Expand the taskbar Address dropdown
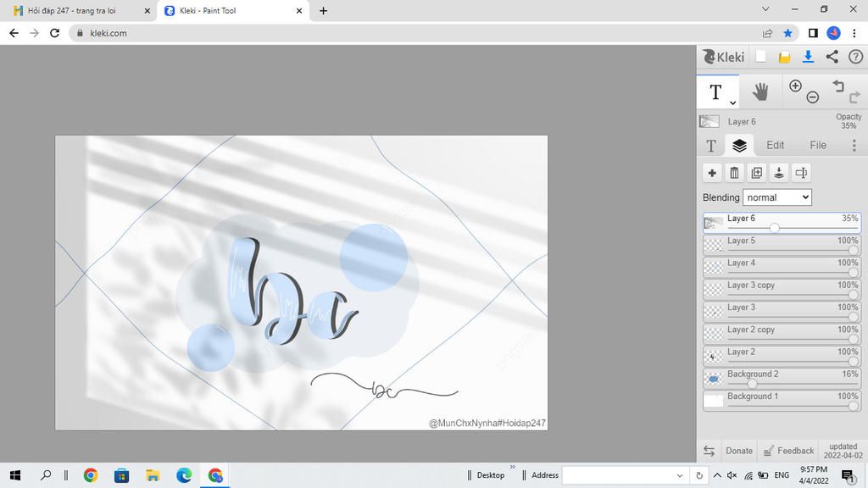Screen dimensions: 868x488 [680, 475]
